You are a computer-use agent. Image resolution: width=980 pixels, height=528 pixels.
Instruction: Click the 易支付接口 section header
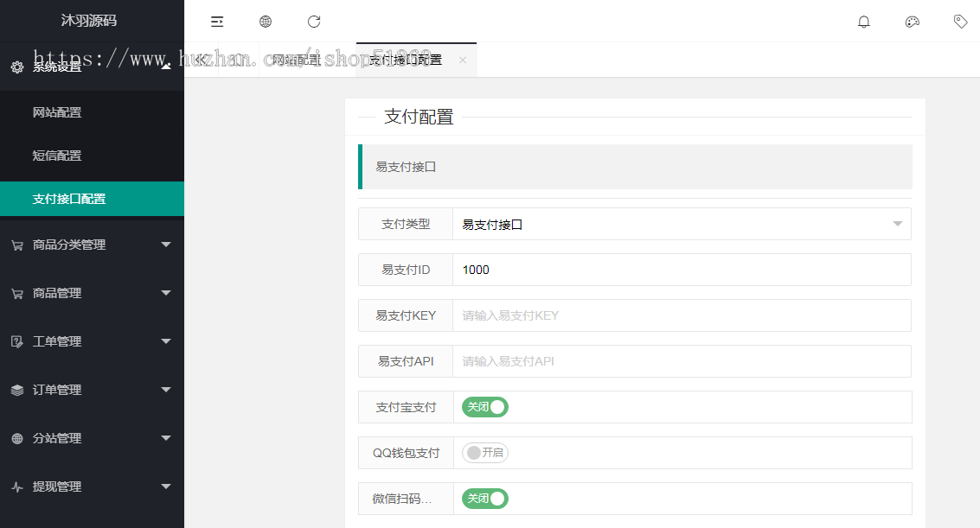coord(635,167)
